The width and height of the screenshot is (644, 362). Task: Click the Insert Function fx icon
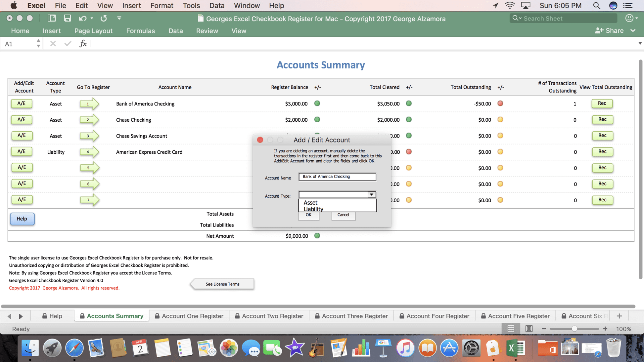pyautogui.click(x=83, y=43)
